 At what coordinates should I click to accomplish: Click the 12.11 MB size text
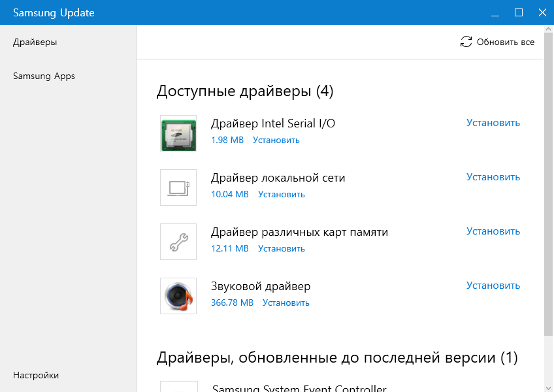click(230, 248)
